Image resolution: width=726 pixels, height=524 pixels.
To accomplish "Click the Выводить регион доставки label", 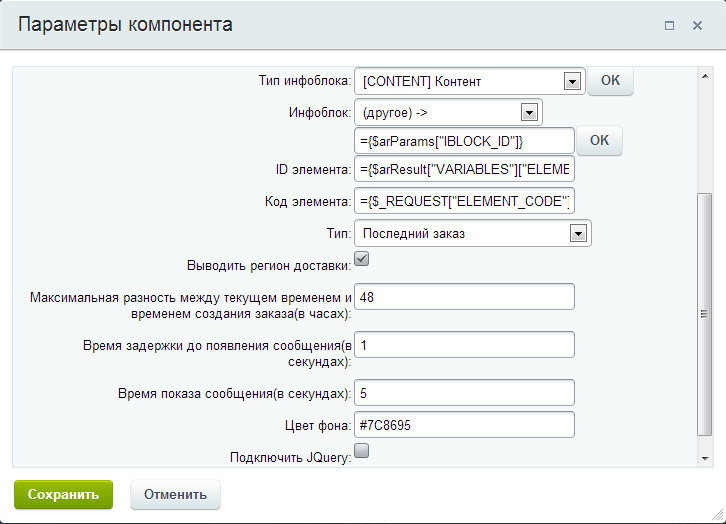I will coord(269,266).
